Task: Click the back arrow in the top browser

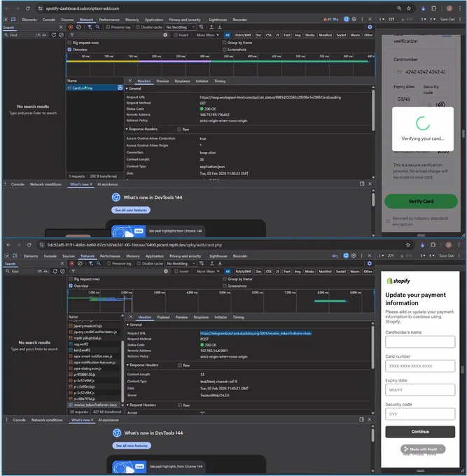Action: click(x=7, y=8)
